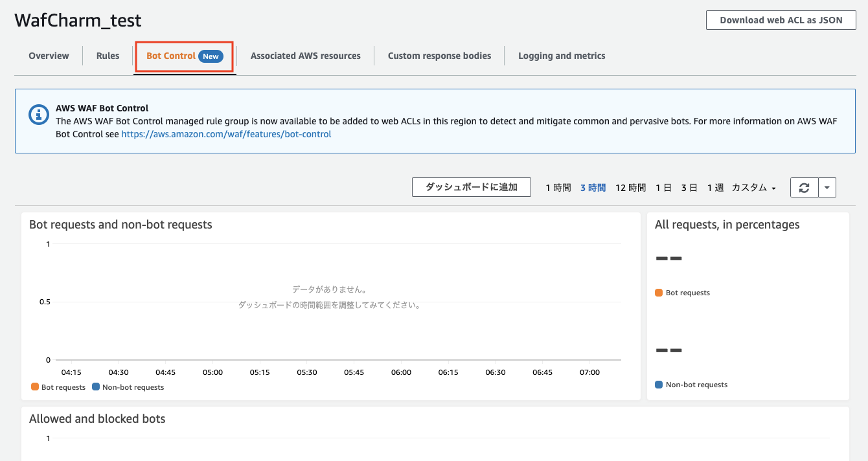Switch to Logging and metrics tab

click(x=562, y=56)
